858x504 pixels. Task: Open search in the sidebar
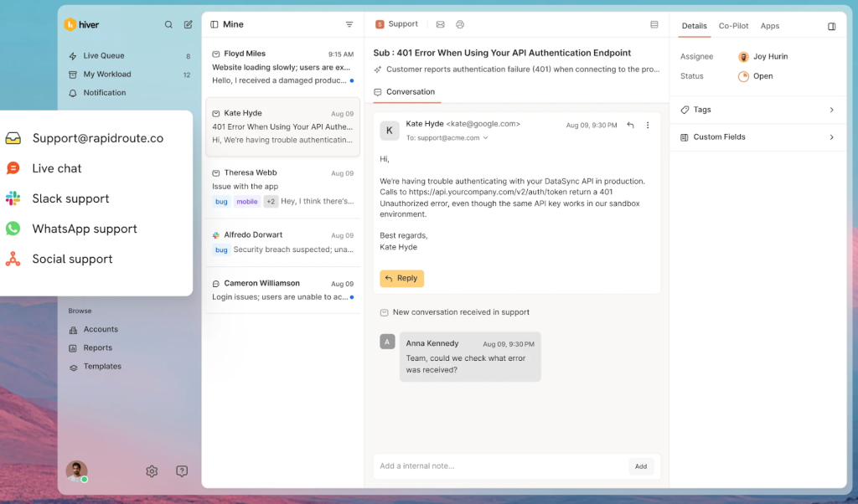(168, 24)
